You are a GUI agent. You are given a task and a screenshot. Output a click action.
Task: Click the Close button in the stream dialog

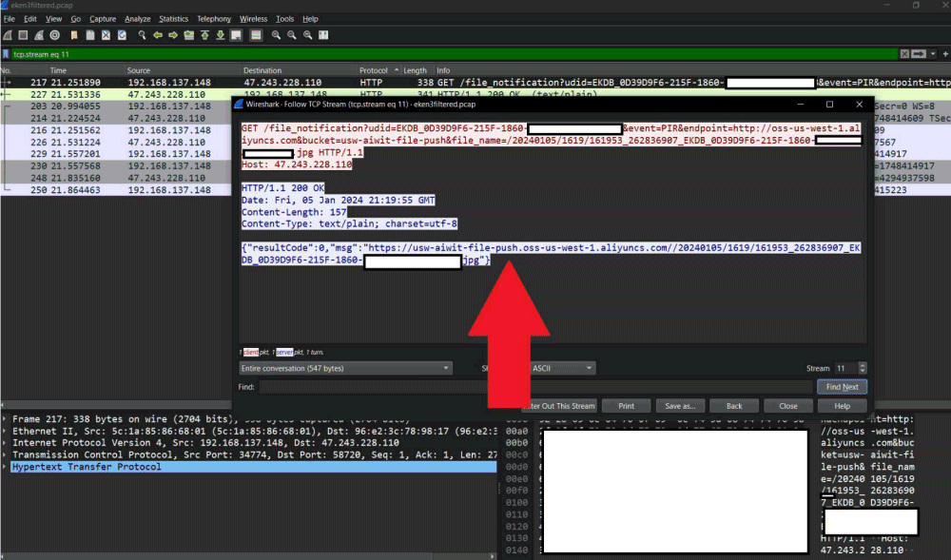[x=788, y=406]
